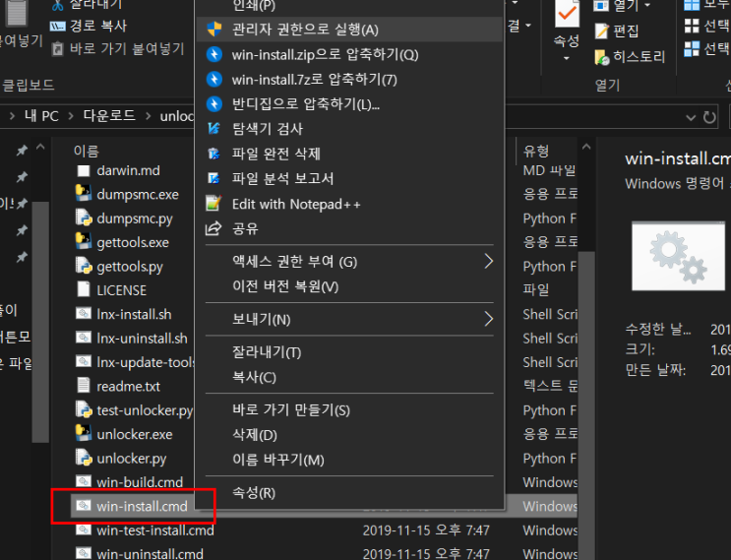Open the 열기 ribbon dropdown arrow
The width and height of the screenshot is (731, 560).
click(x=647, y=6)
